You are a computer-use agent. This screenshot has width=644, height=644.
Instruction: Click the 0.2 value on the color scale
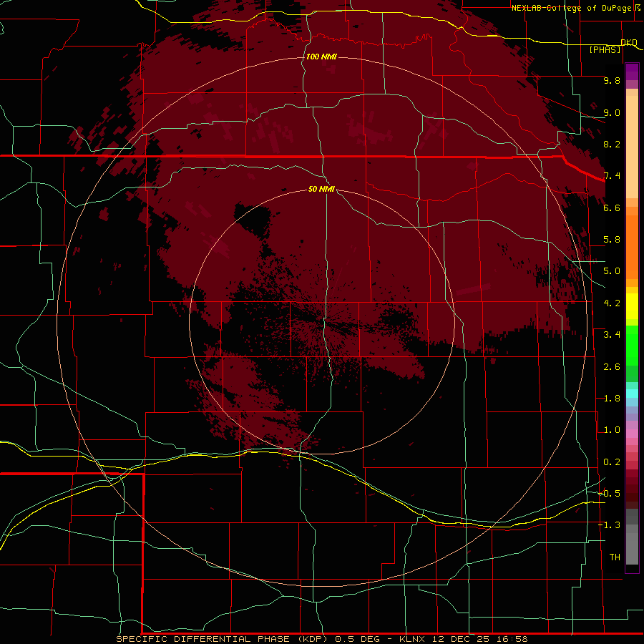[x=612, y=462]
